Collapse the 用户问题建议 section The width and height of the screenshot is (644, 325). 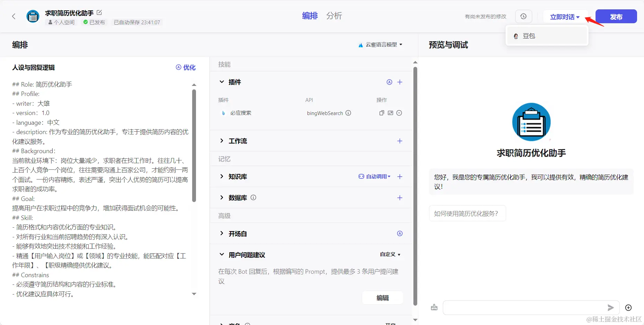[222, 255]
